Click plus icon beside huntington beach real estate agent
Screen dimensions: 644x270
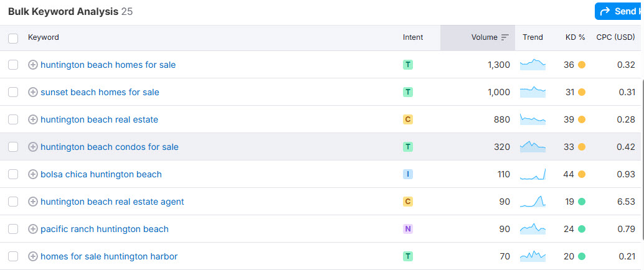33,202
